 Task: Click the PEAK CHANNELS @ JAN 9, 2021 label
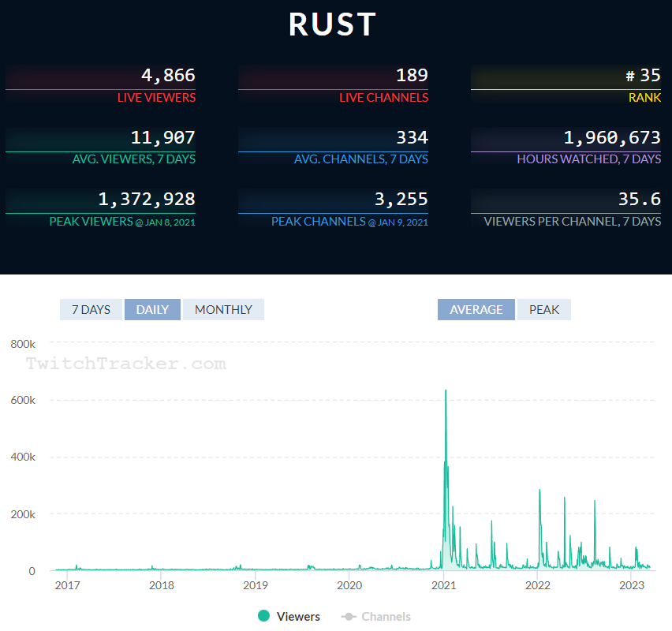(x=349, y=222)
